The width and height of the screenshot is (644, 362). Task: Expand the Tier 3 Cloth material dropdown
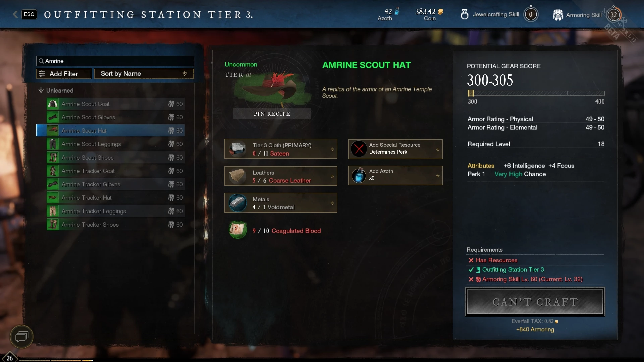click(x=280, y=149)
